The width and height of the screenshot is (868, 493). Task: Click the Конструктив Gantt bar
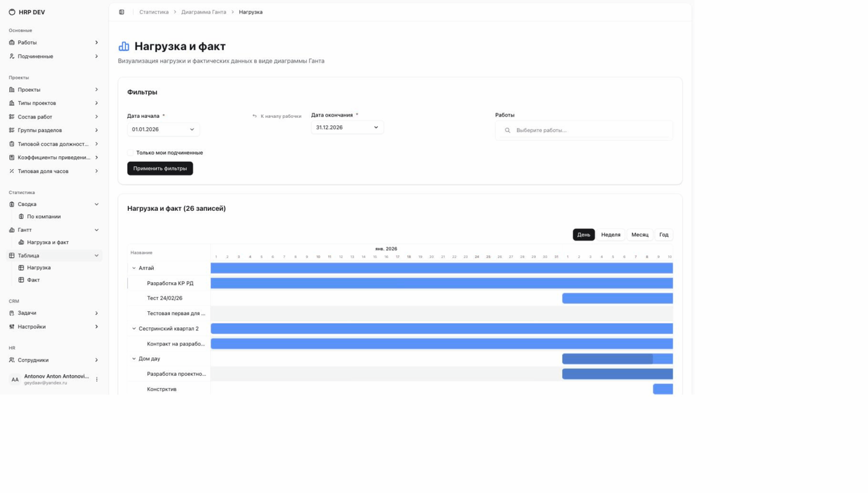click(663, 389)
